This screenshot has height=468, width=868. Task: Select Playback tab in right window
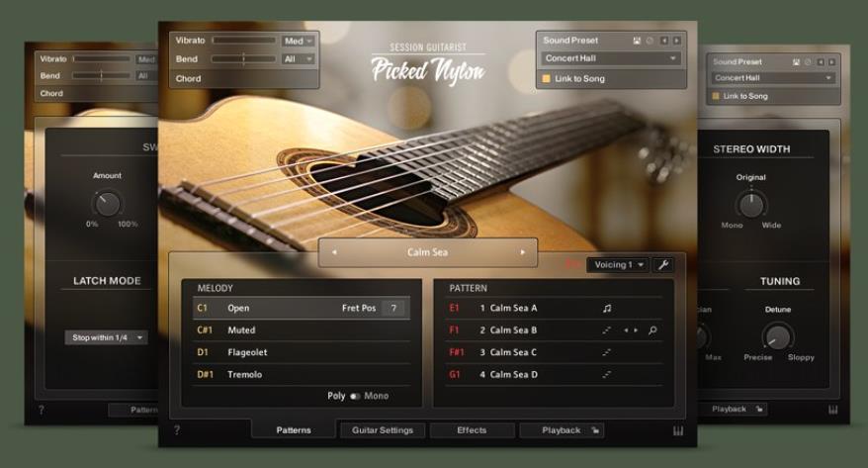point(732,410)
